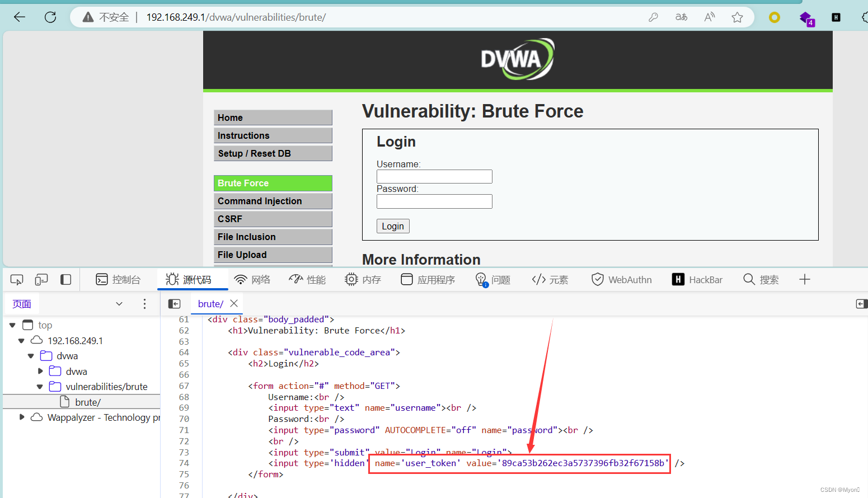This screenshot has height=498, width=868.
Task: Open the 页面 panel dropdown
Action: coord(119,303)
